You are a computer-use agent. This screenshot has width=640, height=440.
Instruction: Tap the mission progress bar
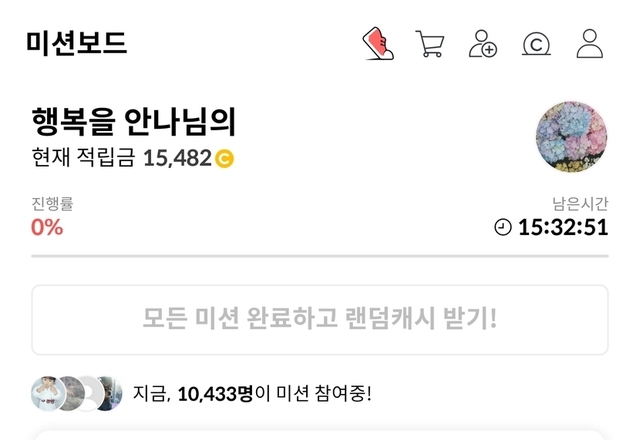pyautogui.click(x=320, y=256)
